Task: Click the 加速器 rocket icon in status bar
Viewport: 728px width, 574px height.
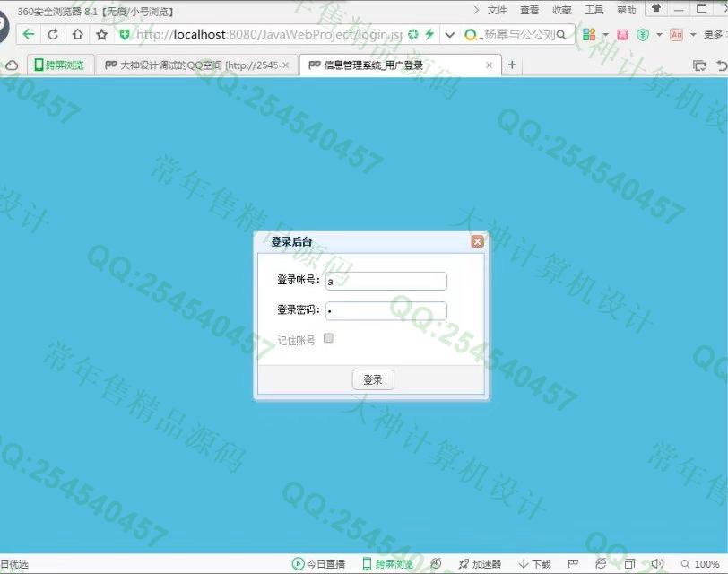Action: point(480,564)
